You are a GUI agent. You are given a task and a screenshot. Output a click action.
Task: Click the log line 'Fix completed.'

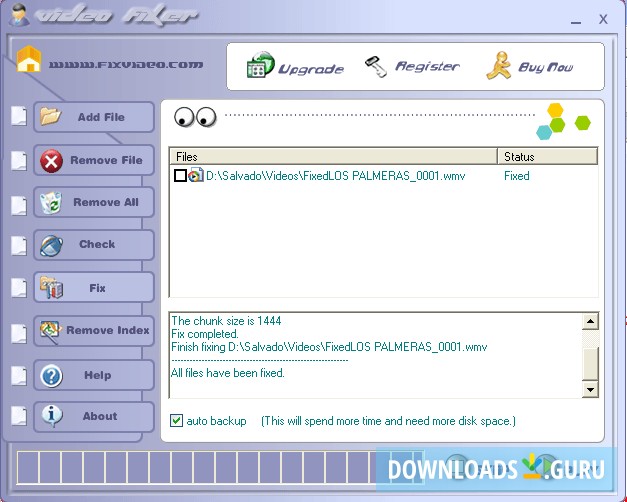tap(205, 334)
